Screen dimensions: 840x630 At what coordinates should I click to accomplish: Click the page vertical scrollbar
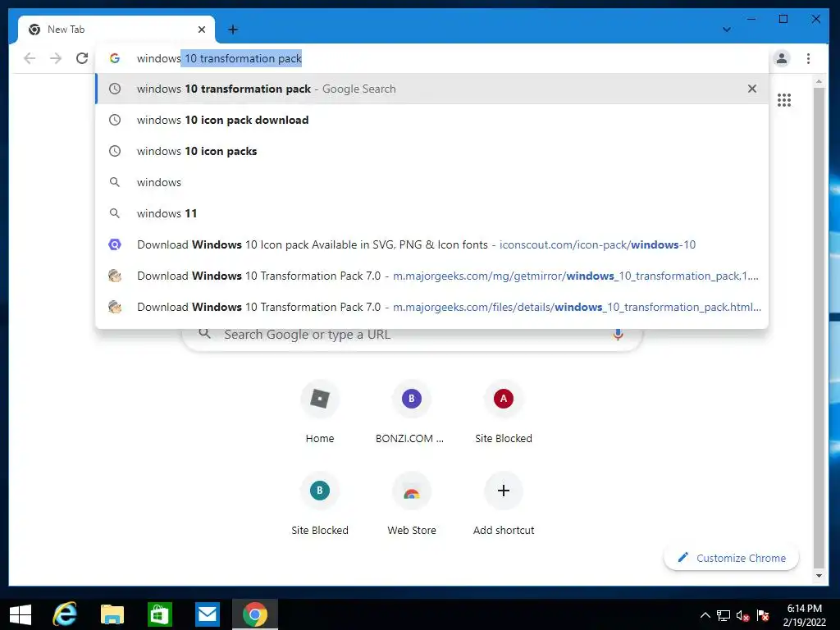point(819,328)
